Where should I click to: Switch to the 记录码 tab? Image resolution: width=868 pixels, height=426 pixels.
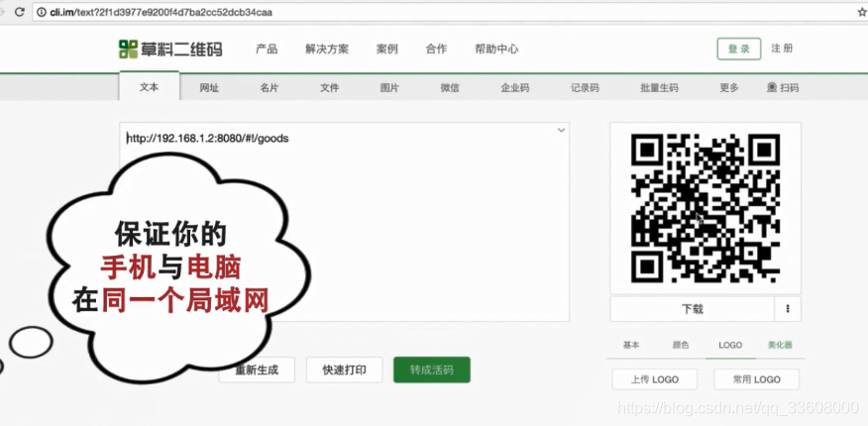pyautogui.click(x=585, y=87)
